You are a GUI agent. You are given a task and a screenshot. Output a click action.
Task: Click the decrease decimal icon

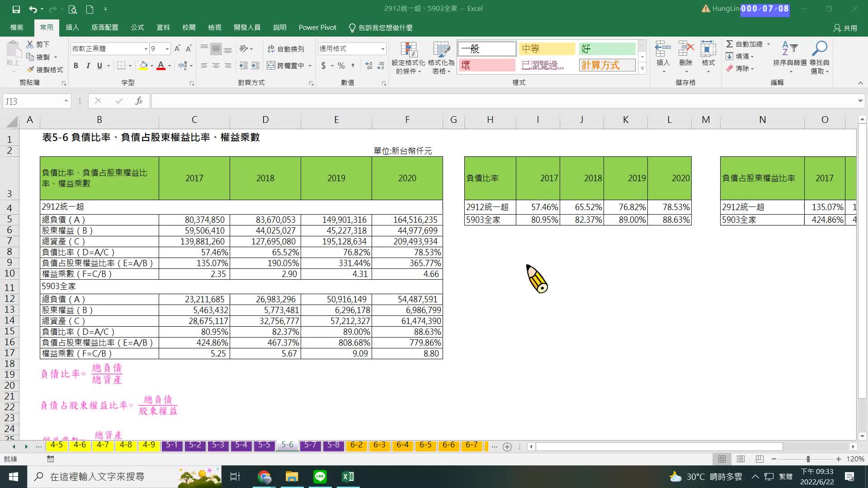click(381, 66)
